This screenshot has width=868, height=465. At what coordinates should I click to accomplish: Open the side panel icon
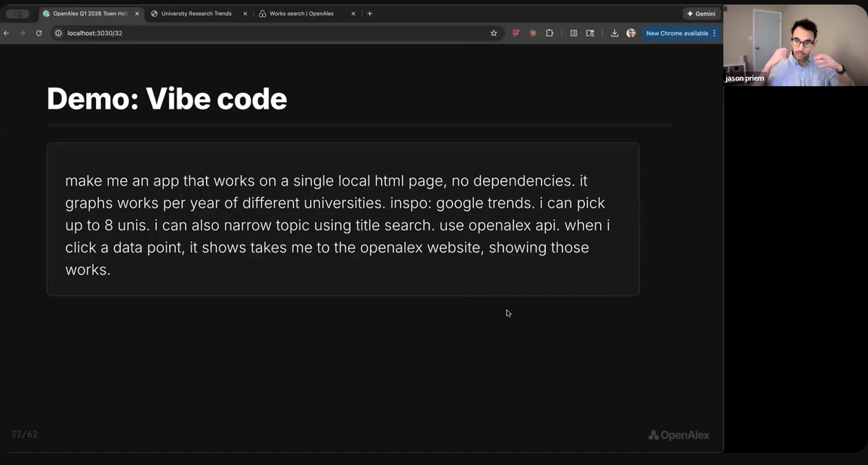tap(574, 32)
